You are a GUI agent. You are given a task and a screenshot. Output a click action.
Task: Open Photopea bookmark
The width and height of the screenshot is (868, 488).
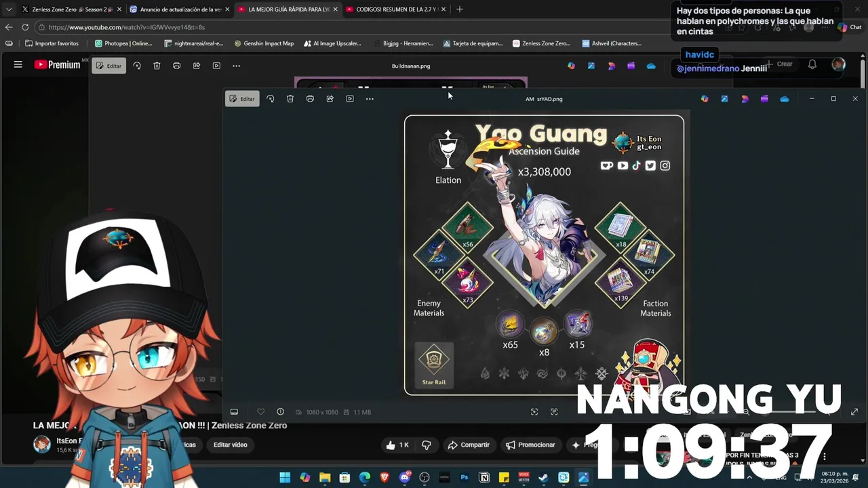(123, 43)
